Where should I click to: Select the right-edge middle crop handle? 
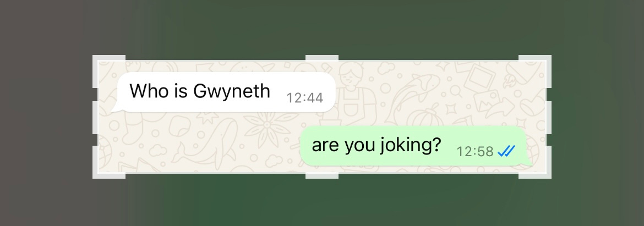pyautogui.click(x=549, y=117)
